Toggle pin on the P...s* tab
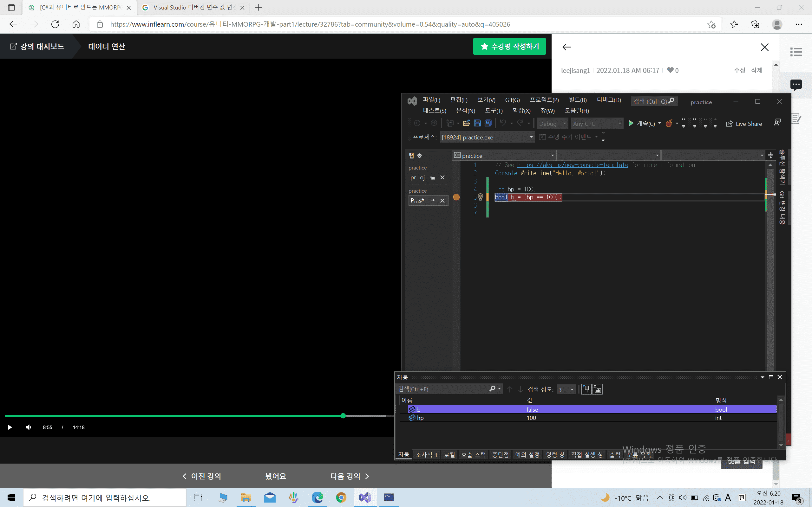Viewport: 812px width, 507px height. click(x=433, y=201)
